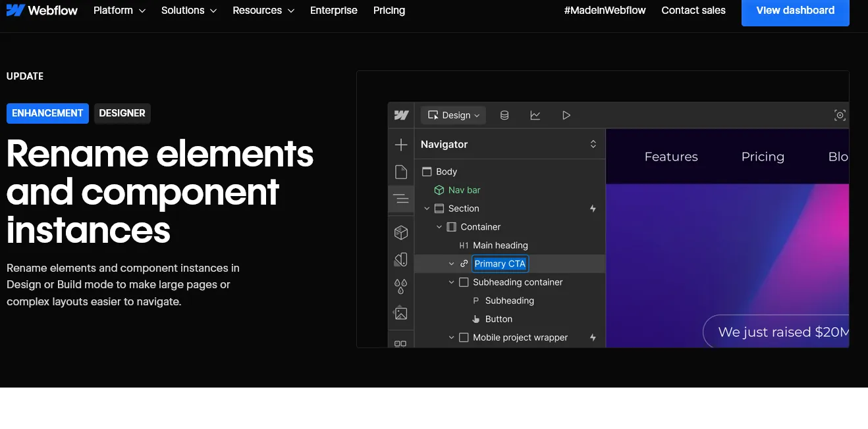Collapse the Primary CTA chevron

tap(451, 264)
